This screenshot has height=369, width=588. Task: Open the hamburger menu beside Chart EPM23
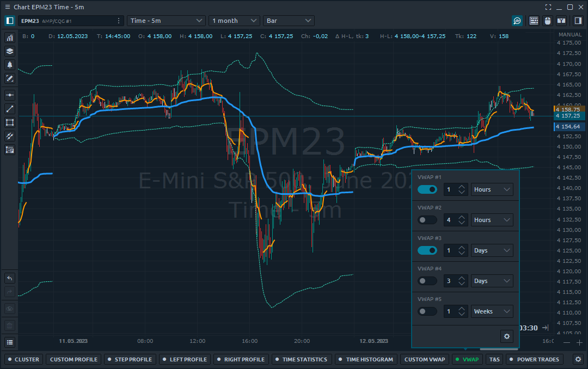[x=7, y=7]
